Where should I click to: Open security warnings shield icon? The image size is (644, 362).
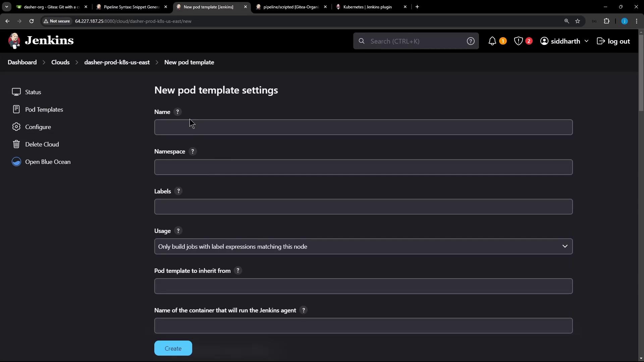(x=519, y=41)
